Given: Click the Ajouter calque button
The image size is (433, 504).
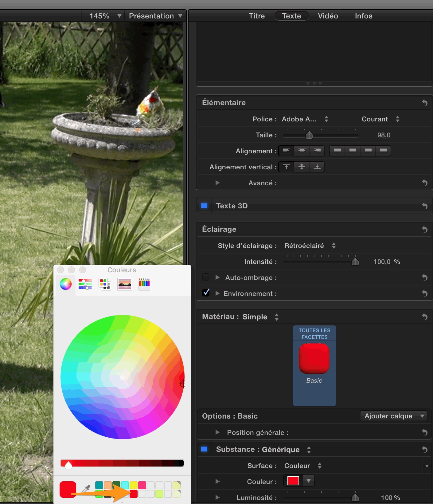Looking at the screenshot, I should tap(393, 416).
